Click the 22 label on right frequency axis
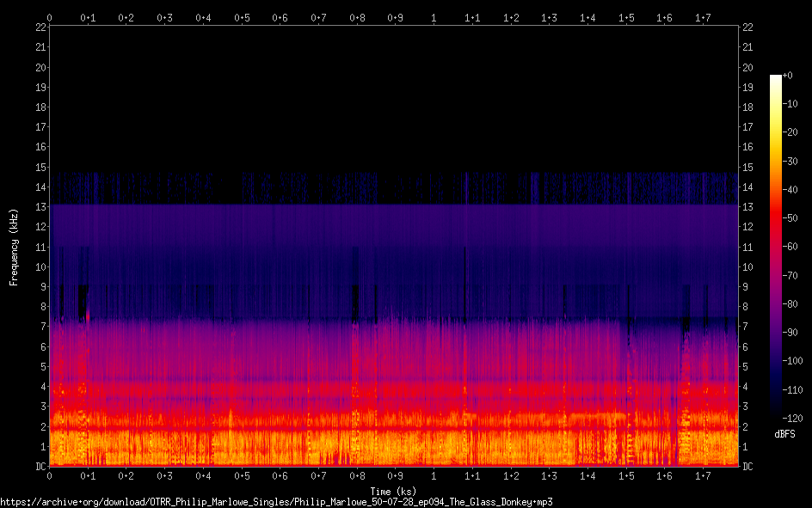This screenshot has height=508, width=812. tap(747, 28)
